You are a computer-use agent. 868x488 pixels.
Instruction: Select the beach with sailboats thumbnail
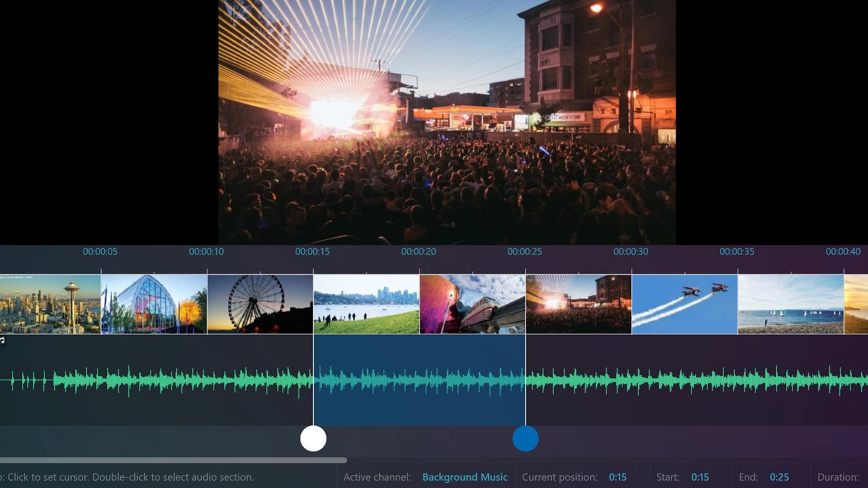791,304
